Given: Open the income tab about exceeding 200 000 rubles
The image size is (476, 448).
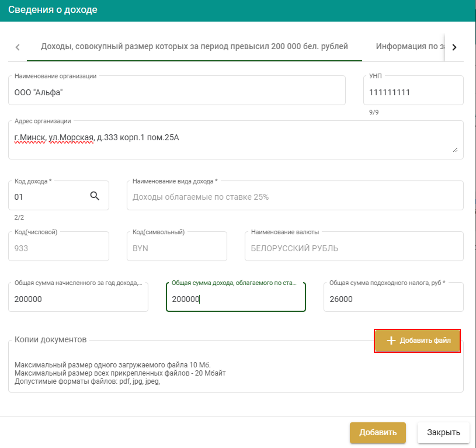Looking at the screenshot, I should 194,47.
